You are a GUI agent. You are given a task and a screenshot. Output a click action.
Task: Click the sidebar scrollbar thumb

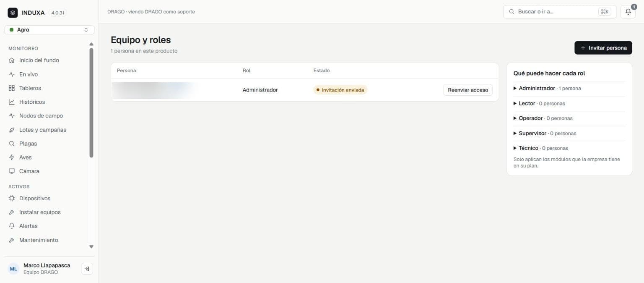click(x=91, y=103)
